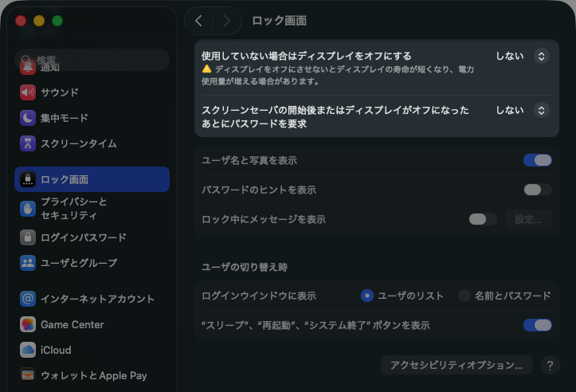Click the Screen Time hourglass icon
576x392 pixels.
click(x=28, y=143)
